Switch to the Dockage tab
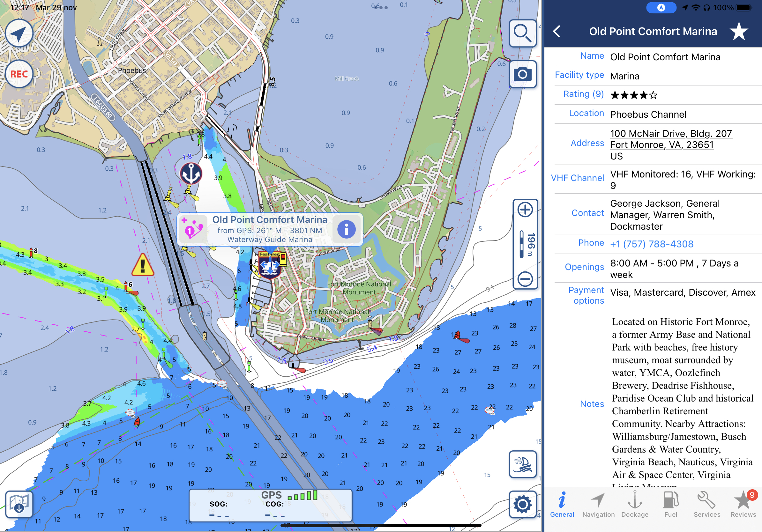This screenshot has height=532, width=762. pos(635,505)
